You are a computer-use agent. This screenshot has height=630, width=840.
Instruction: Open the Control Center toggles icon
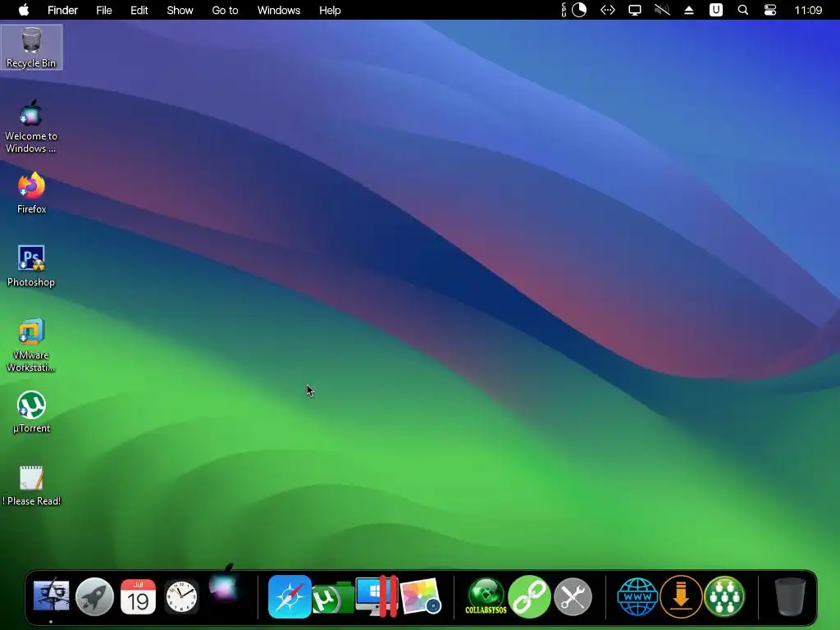[x=769, y=10]
